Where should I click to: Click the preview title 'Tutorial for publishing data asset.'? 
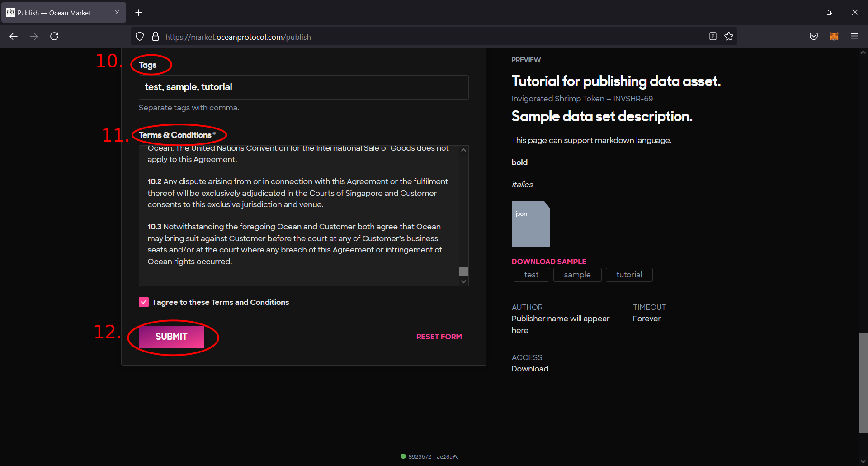point(616,81)
